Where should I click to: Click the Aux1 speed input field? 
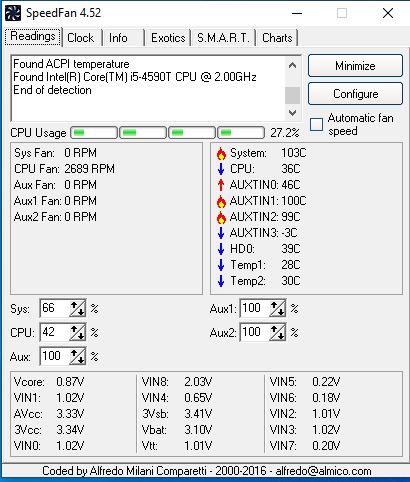254,308
